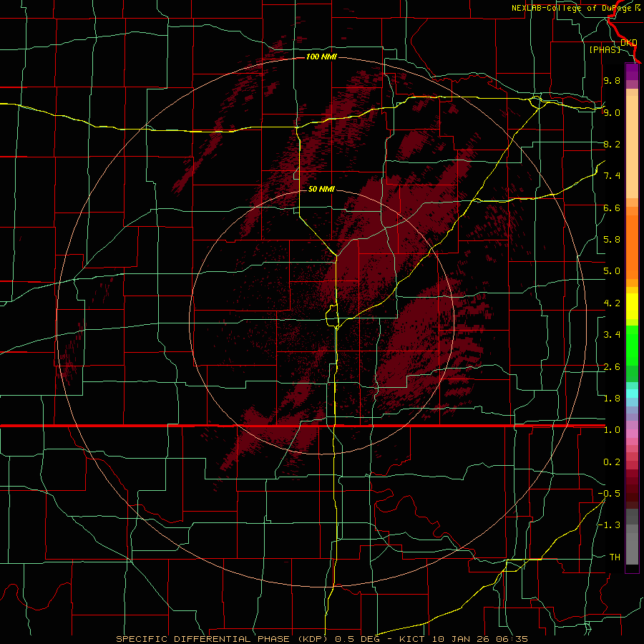Click the 7.4 value on the color scale

(x=612, y=176)
